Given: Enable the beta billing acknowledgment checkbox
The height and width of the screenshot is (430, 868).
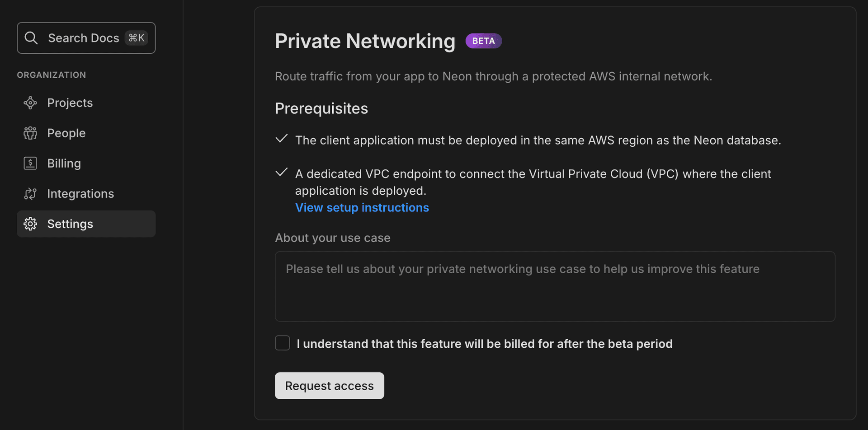Looking at the screenshot, I should click(x=282, y=343).
